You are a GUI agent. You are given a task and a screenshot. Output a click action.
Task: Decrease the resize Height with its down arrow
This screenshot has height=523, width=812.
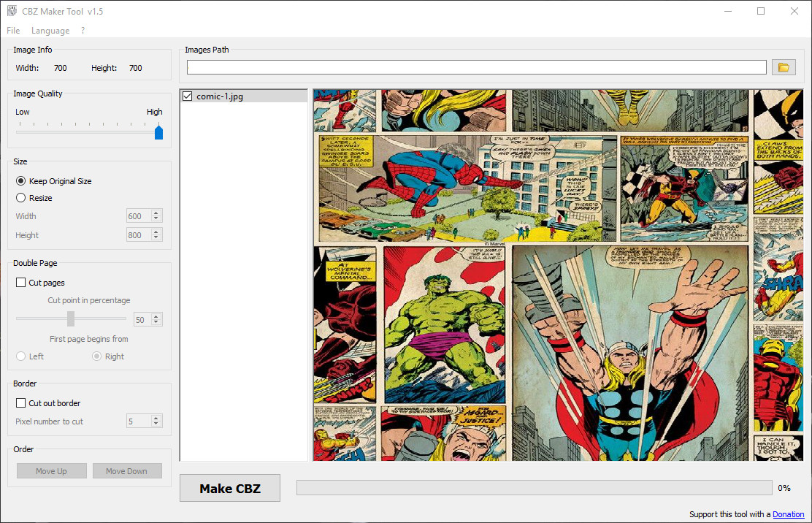point(156,237)
